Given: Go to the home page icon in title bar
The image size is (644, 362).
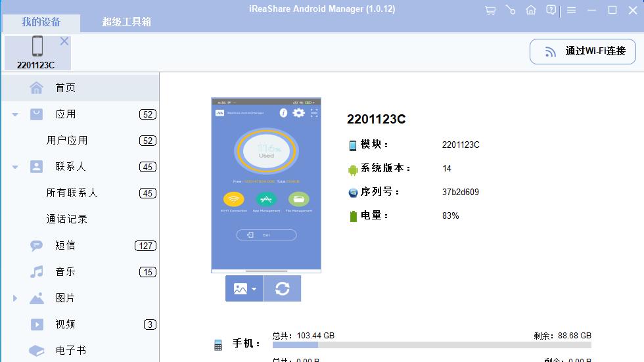Looking at the screenshot, I should pos(531,10).
